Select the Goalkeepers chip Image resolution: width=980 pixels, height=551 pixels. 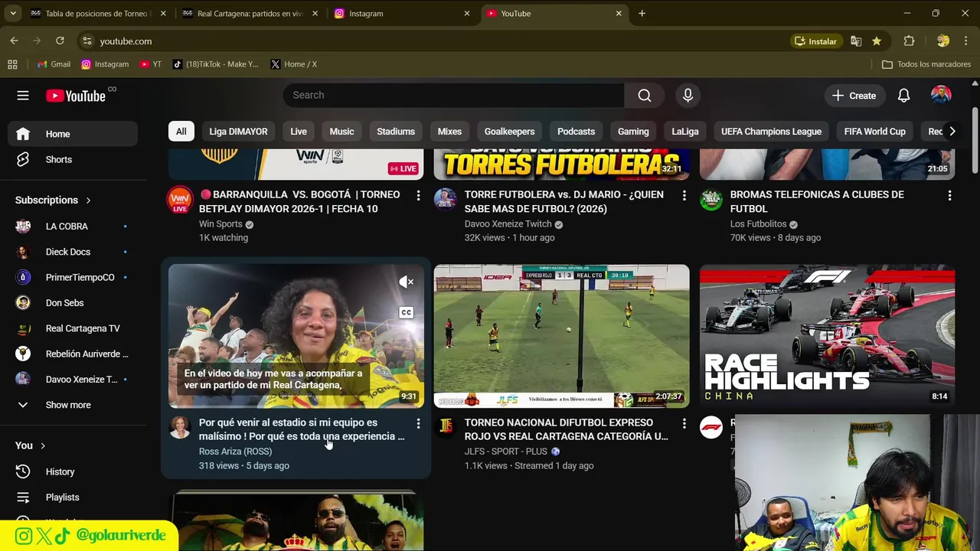click(509, 132)
